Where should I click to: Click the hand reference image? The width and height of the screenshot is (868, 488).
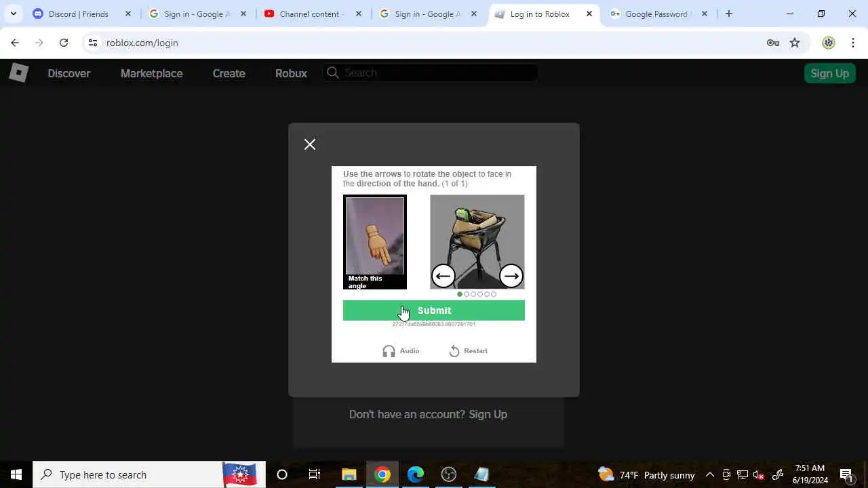(x=375, y=242)
